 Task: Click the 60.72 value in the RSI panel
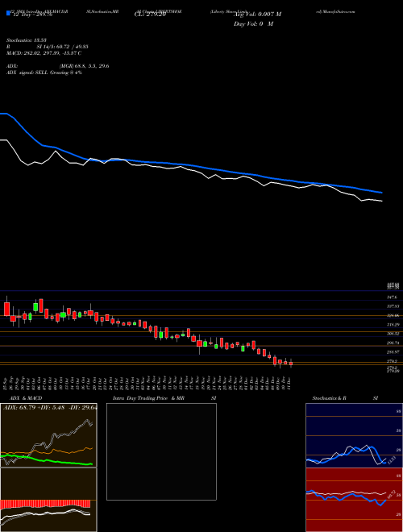(x=391, y=494)
